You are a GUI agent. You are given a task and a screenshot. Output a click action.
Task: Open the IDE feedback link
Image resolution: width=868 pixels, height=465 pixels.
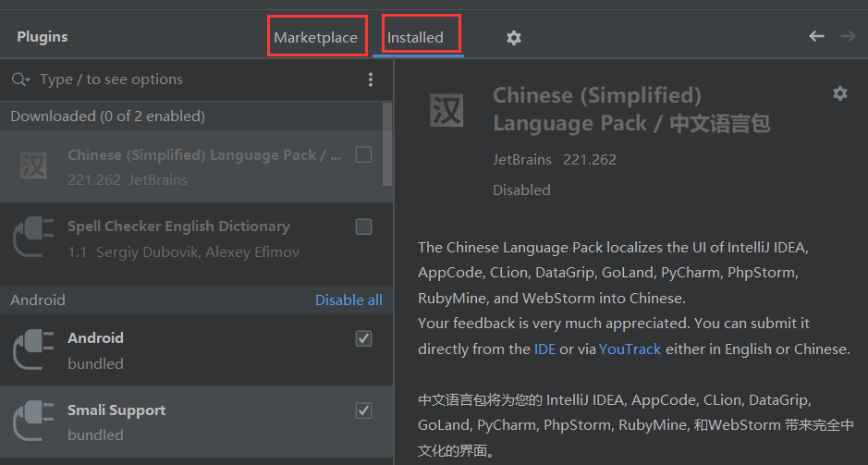click(544, 349)
